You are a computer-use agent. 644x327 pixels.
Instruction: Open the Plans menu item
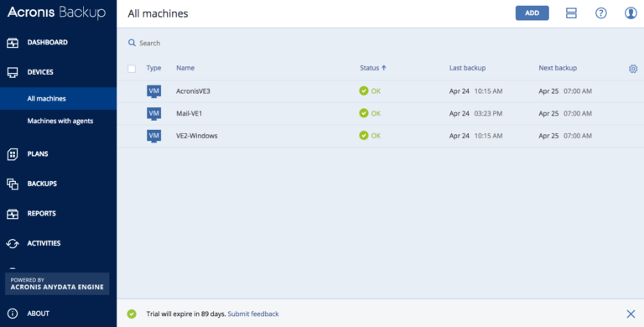click(38, 153)
